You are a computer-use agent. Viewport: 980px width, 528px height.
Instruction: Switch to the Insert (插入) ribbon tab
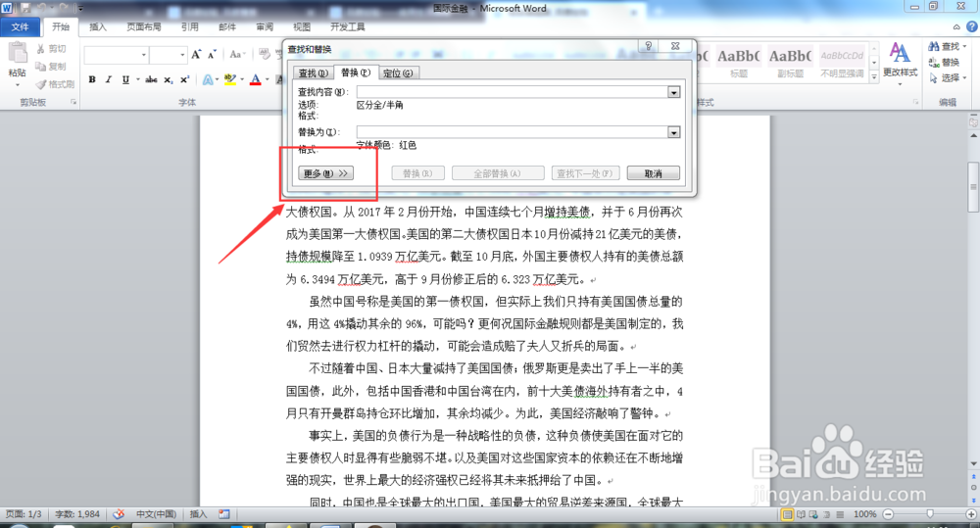point(98,26)
